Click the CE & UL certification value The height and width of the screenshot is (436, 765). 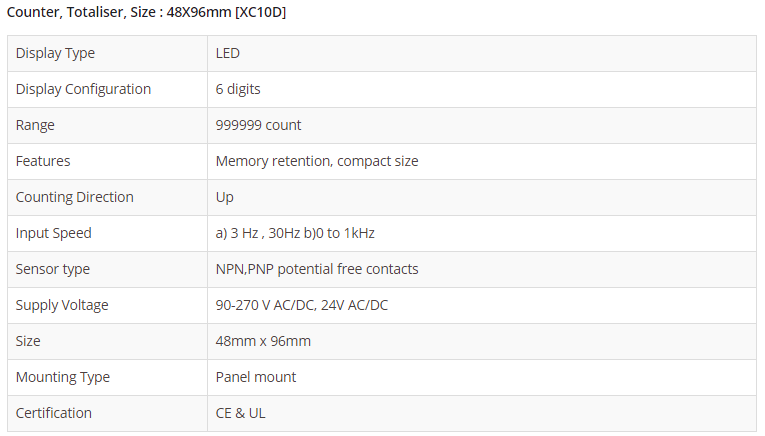coord(240,413)
